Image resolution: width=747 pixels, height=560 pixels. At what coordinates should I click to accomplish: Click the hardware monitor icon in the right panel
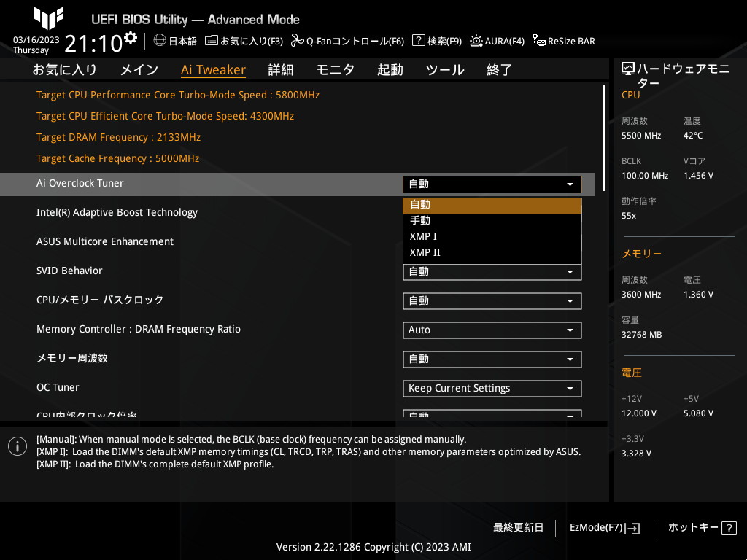[628, 69]
